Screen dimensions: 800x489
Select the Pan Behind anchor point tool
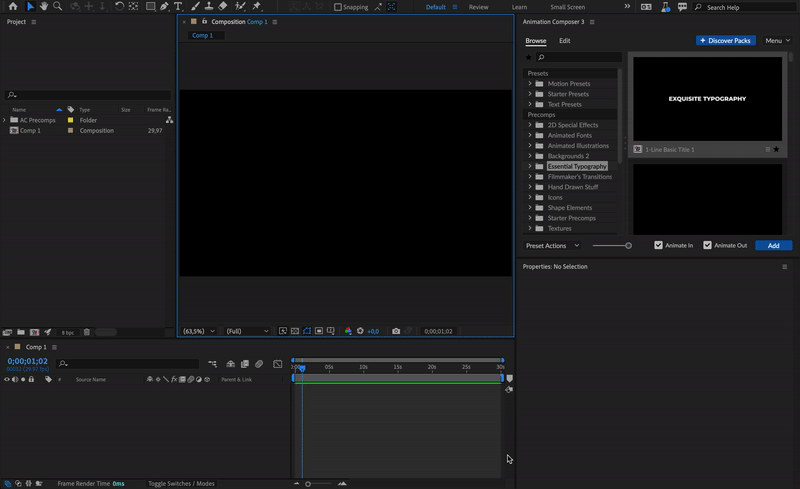[x=133, y=7]
